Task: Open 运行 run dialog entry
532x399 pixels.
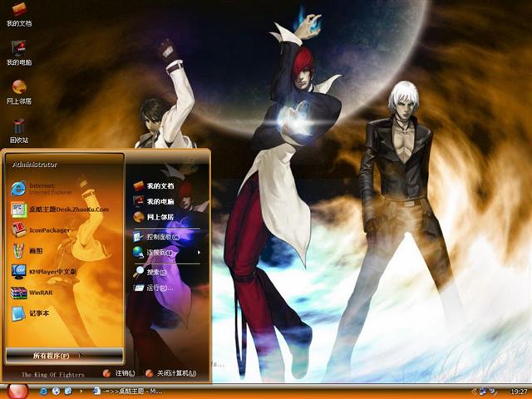Action: tap(153, 288)
